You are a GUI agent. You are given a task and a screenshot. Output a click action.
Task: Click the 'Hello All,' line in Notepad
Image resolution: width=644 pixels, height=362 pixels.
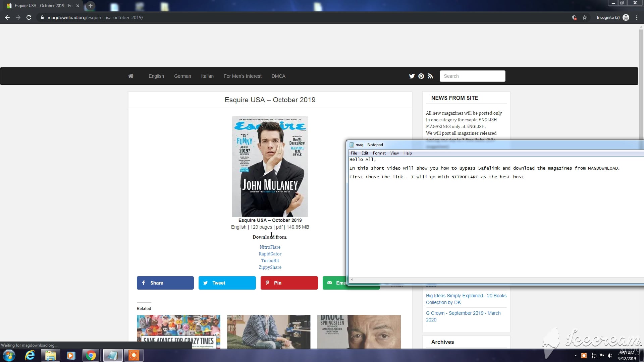pyautogui.click(x=363, y=160)
